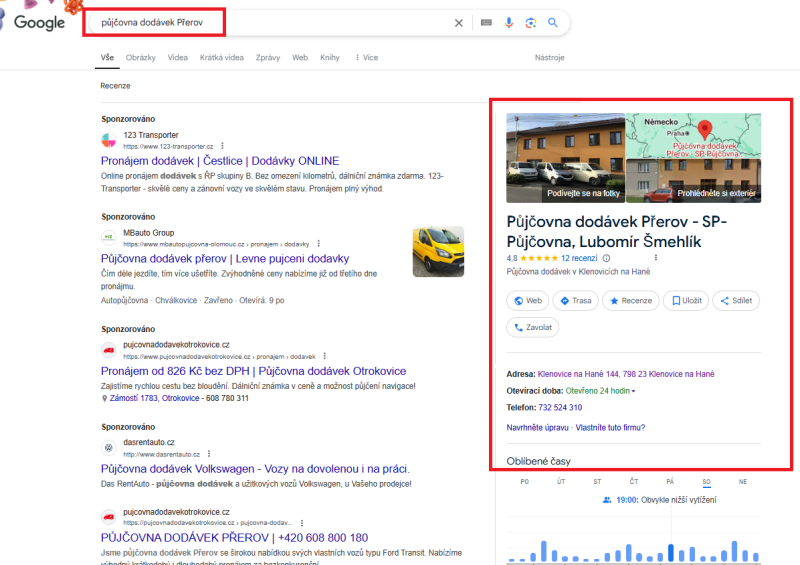Open pujcovnadodavekotrokovice.cz ad options menu
800x565 pixels.
[324, 356]
